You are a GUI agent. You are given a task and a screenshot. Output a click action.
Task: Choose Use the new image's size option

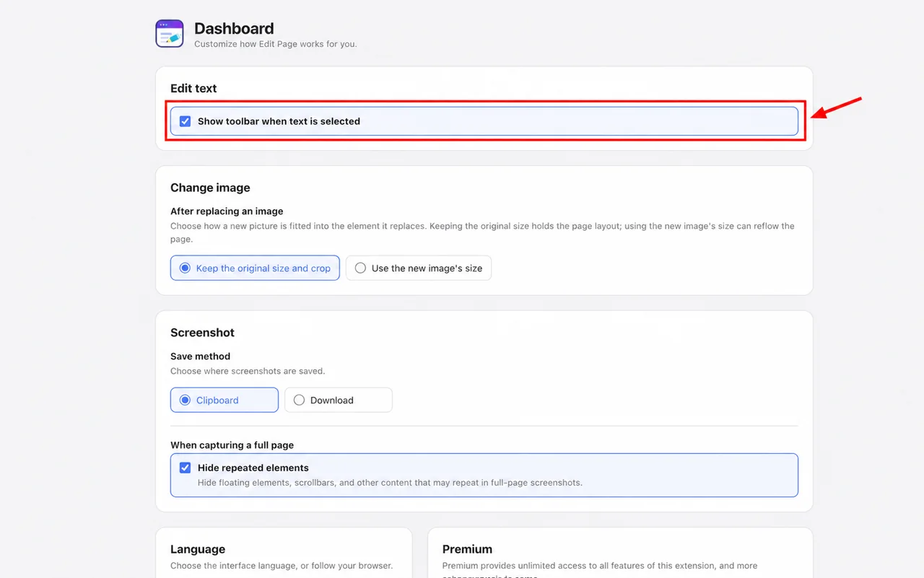click(x=419, y=268)
